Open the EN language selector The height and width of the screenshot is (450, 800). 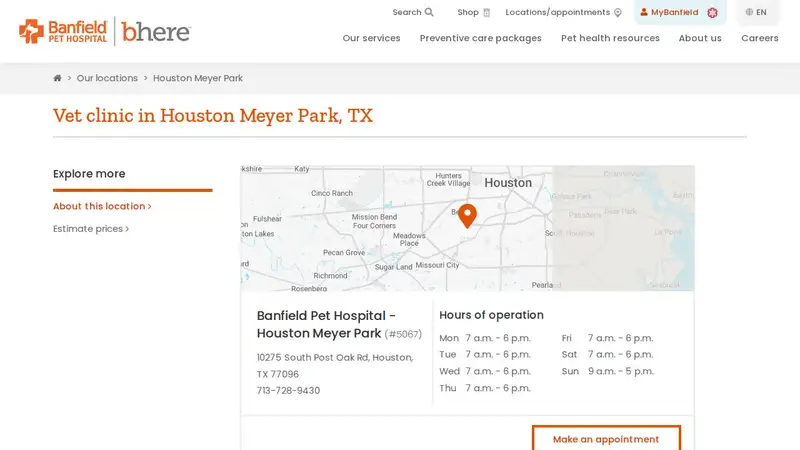tap(756, 12)
